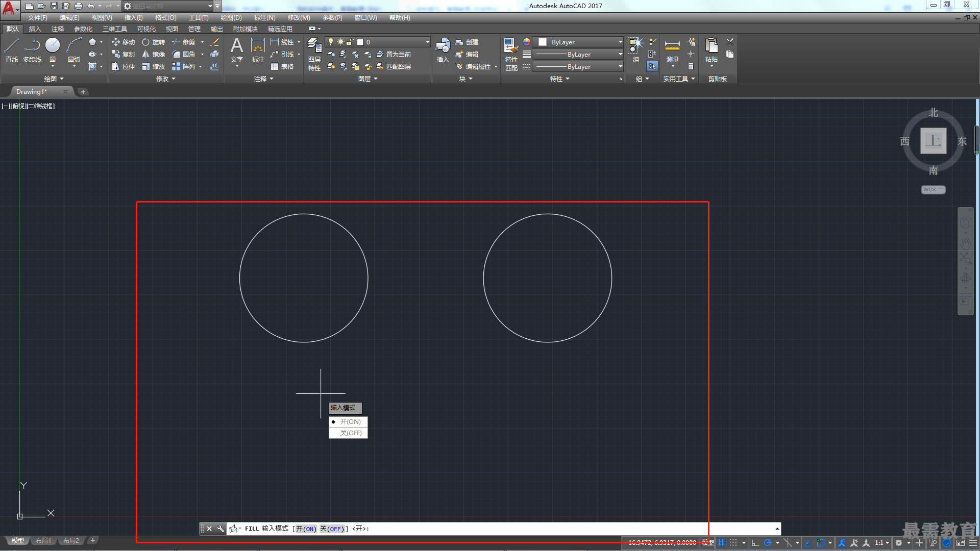Screen dimensions: 980x551
Task: Open the Text (文字) annotation tool
Action: [x=237, y=50]
